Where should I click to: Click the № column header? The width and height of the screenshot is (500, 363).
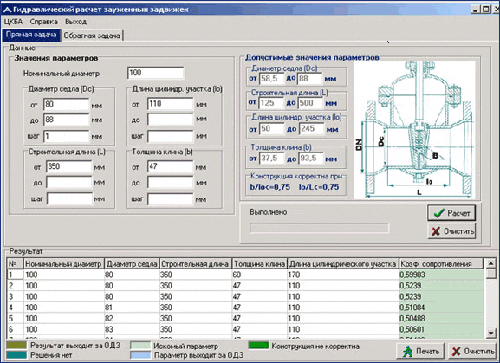pos(15,264)
